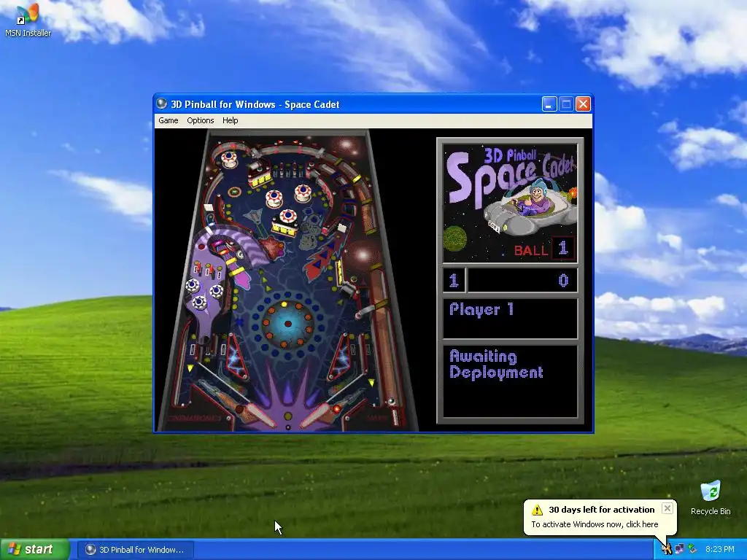Open the Game menu
The width and height of the screenshot is (747, 560).
(169, 120)
